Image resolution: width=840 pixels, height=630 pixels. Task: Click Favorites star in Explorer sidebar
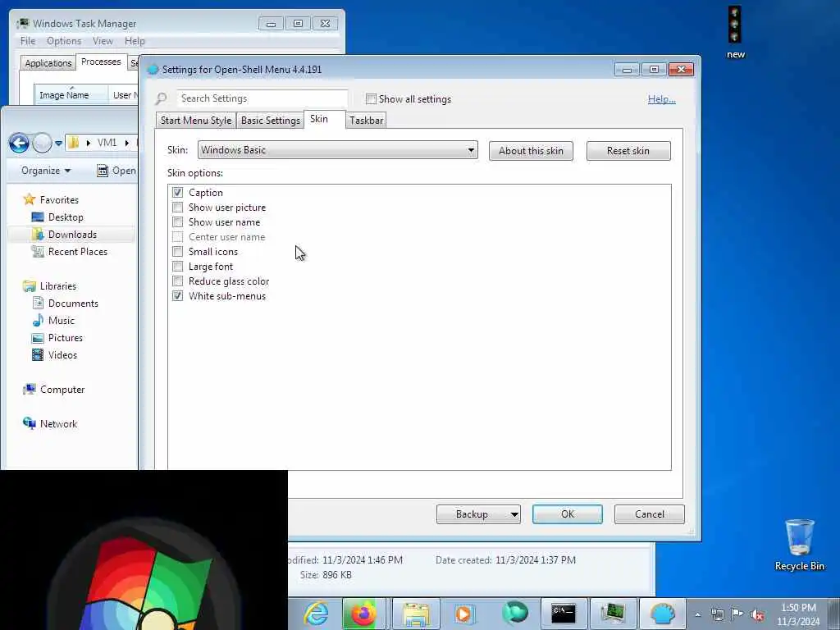coord(29,199)
